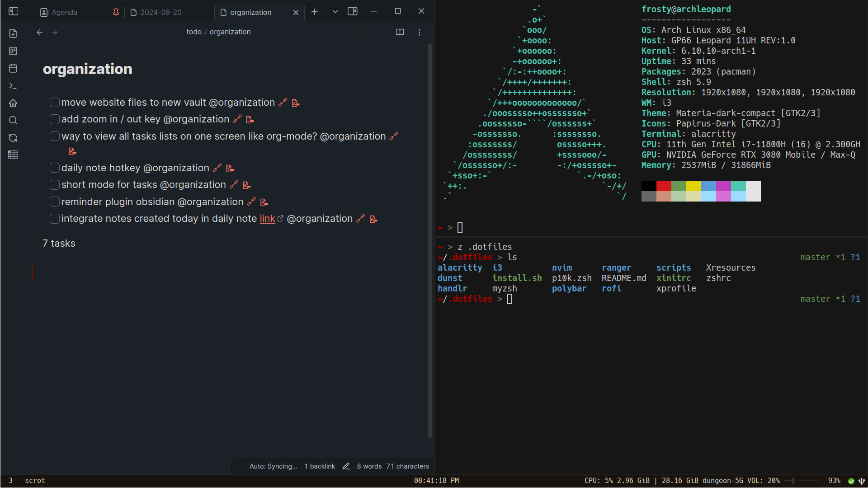The image size is (868, 488).
Task: Click the red color swatch in terminal
Action: click(664, 186)
